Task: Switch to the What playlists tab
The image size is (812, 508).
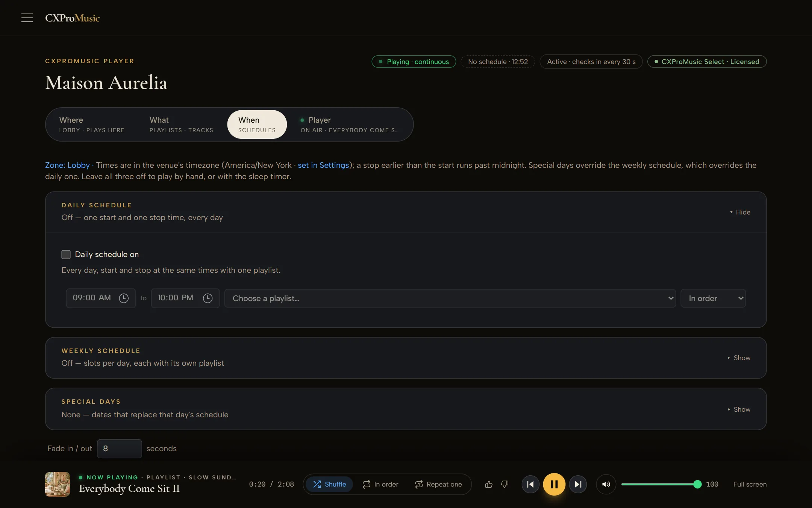Action: 181,125
